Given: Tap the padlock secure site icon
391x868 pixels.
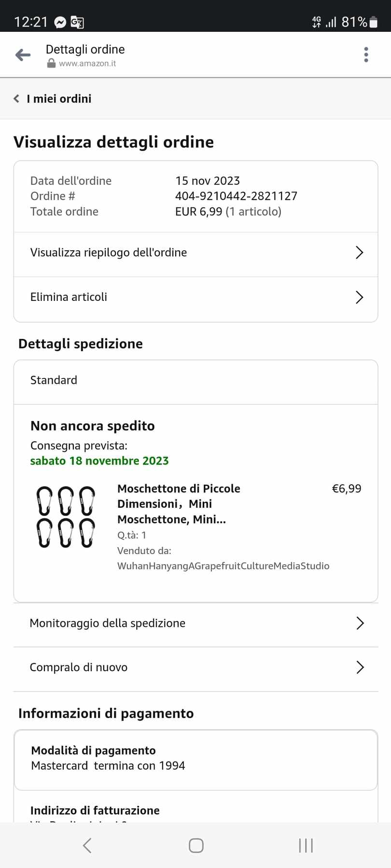Looking at the screenshot, I should (x=51, y=64).
